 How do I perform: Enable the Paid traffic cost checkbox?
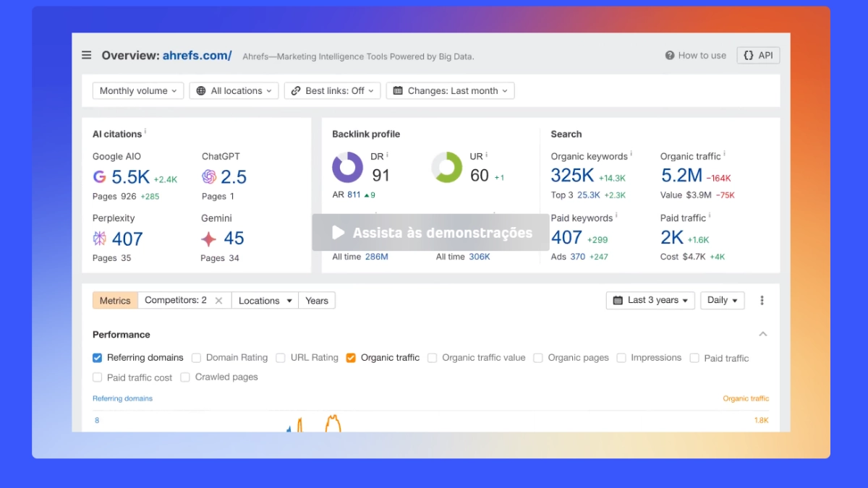click(98, 377)
